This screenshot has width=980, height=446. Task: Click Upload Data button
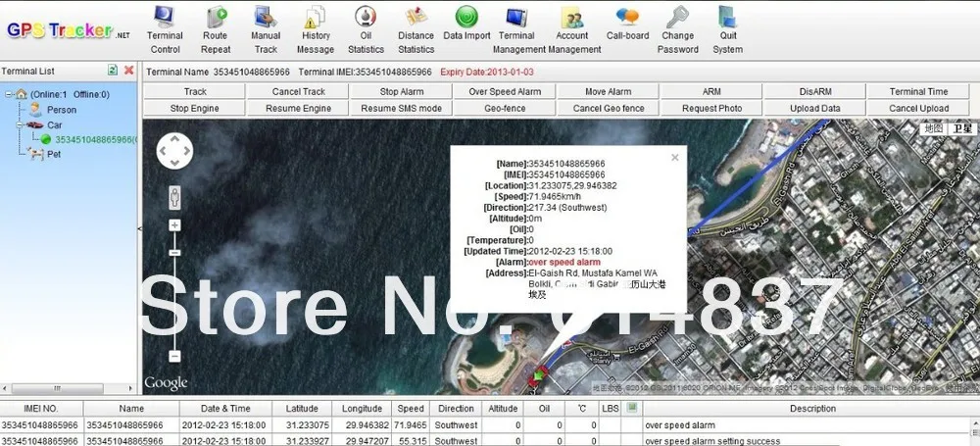pos(815,108)
